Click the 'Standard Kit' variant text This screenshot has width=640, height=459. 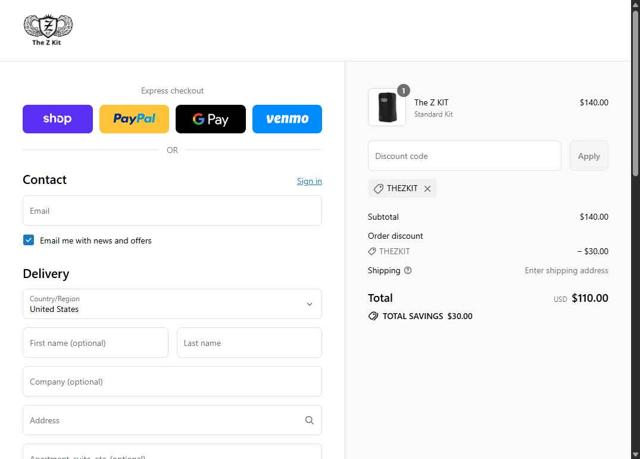(x=433, y=114)
